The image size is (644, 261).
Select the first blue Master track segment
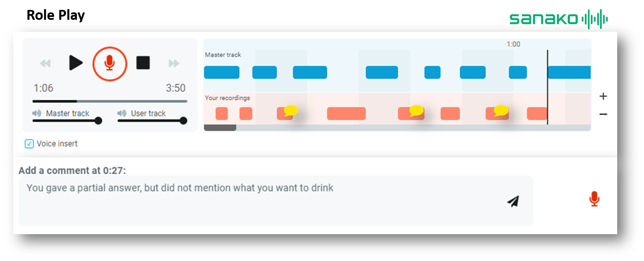(x=222, y=72)
